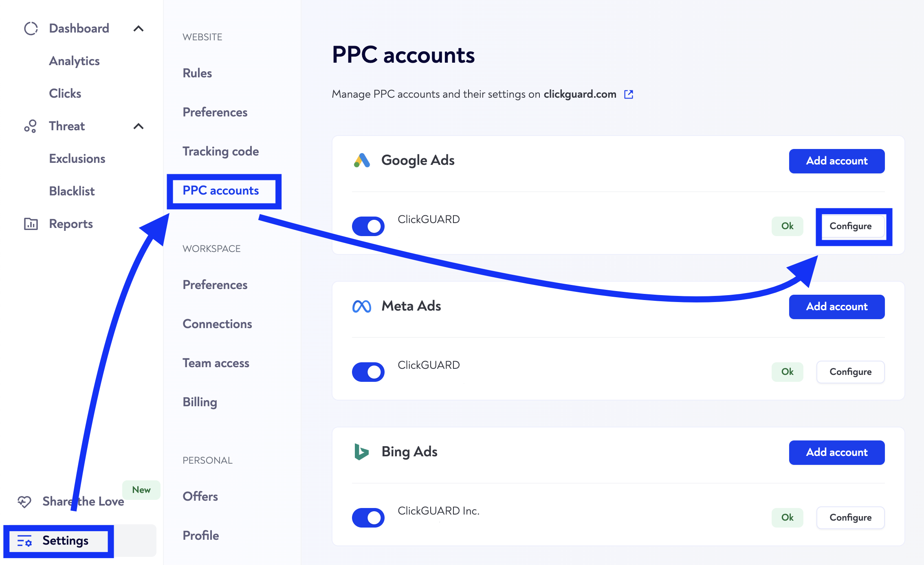Click the Share the Love heart icon
The image size is (924, 565).
point(24,501)
